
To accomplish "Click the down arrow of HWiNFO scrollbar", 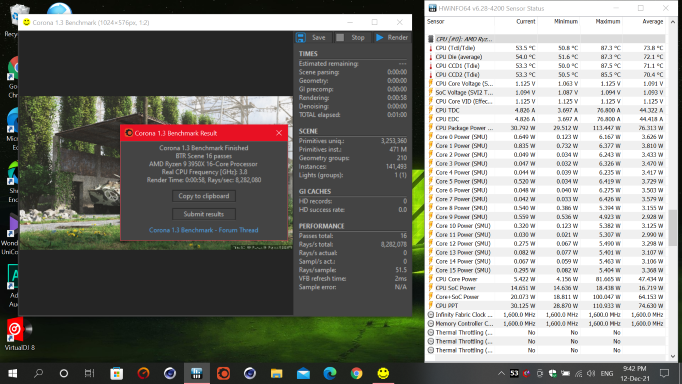I will point(673,356).
